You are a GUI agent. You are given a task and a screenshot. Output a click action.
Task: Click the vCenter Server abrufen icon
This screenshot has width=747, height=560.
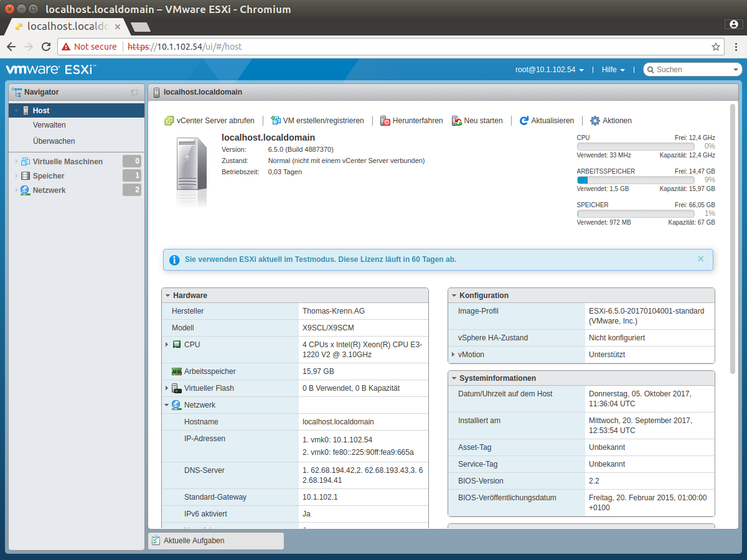point(169,121)
